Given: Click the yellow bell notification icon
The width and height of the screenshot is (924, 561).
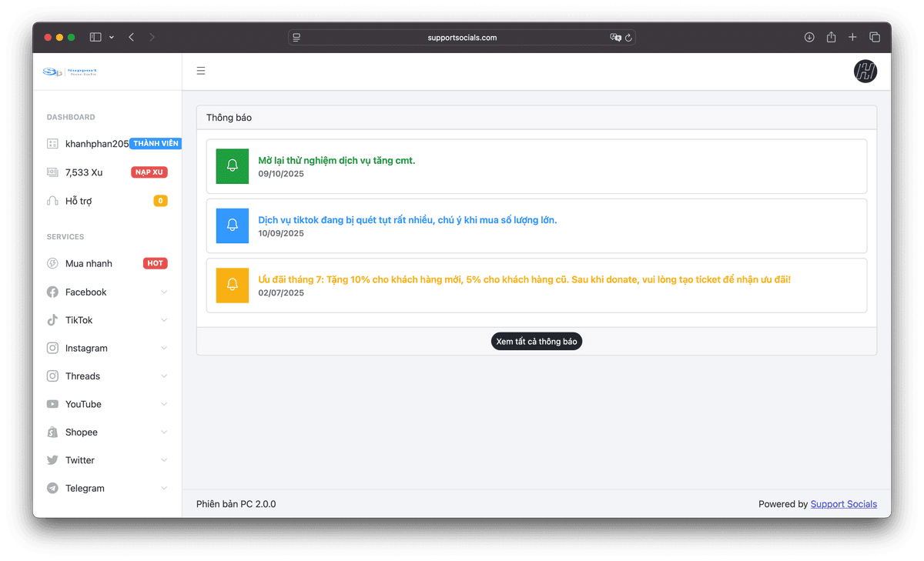Looking at the screenshot, I should pos(233,285).
